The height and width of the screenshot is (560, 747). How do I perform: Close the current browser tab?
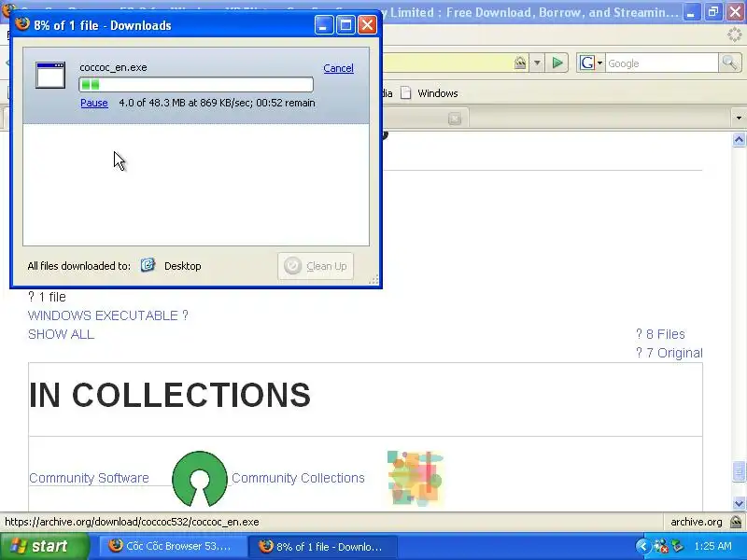click(x=455, y=119)
